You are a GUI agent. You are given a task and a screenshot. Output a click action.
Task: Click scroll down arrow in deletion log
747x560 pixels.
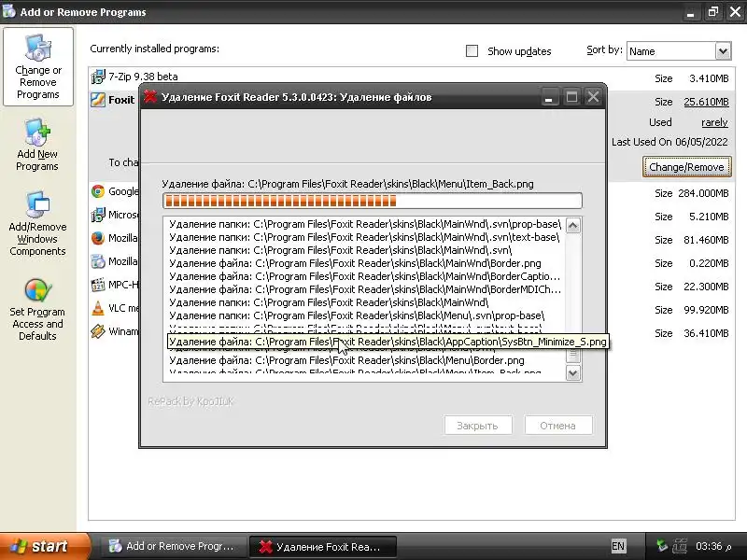(x=573, y=373)
